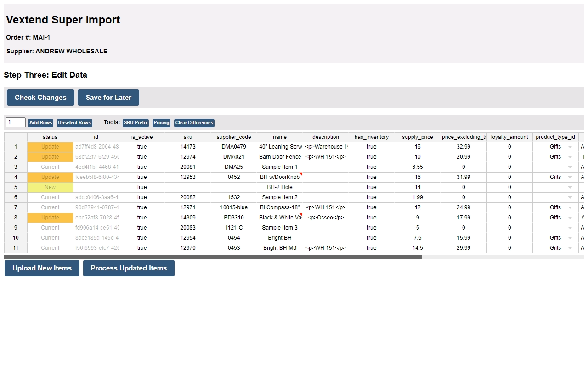Click the Unselect Rows button
This screenshot has height=368, width=588.
(74, 122)
